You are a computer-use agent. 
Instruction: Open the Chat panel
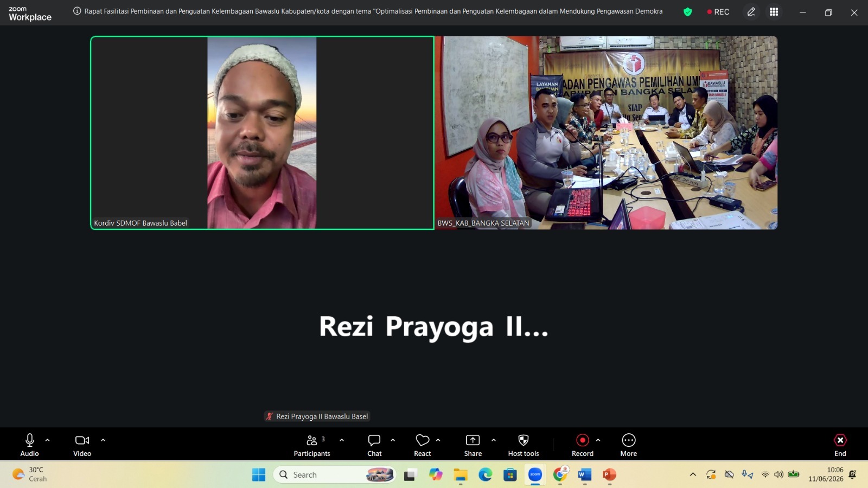pyautogui.click(x=374, y=445)
